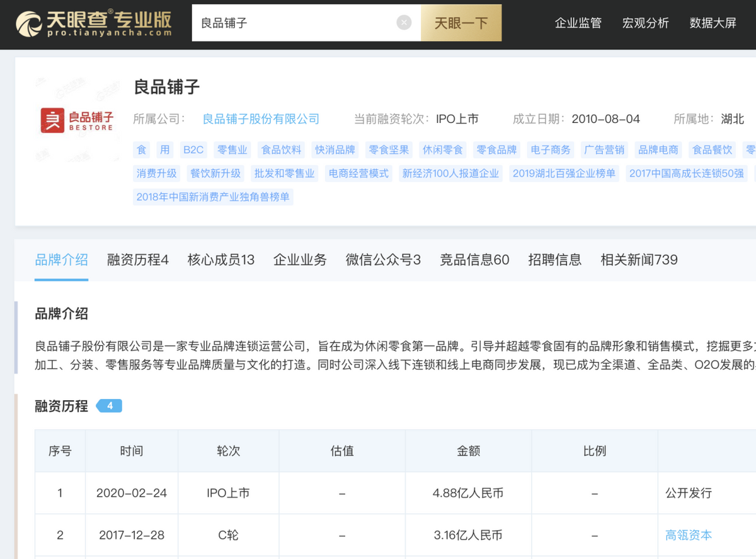
Task: Switch to the 核心成员13 tab
Action: [221, 260]
